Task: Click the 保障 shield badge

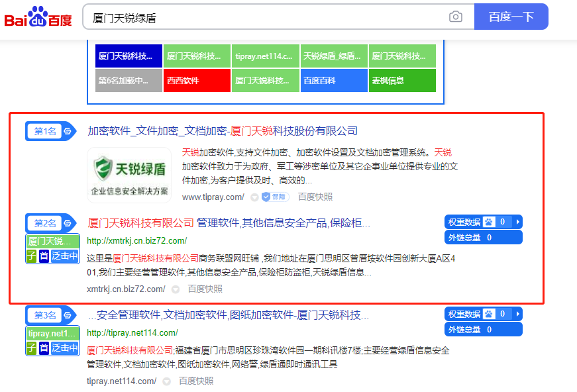Action: 276,197
